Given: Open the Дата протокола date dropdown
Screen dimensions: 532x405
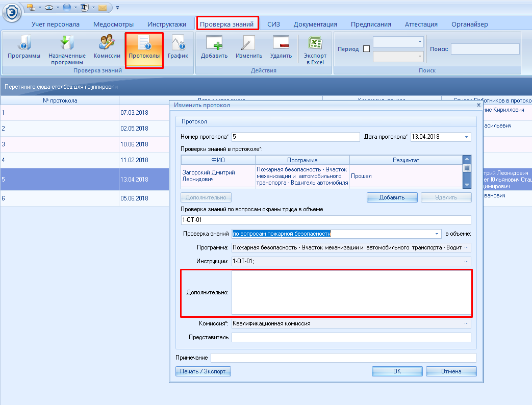Looking at the screenshot, I should click(x=466, y=137).
